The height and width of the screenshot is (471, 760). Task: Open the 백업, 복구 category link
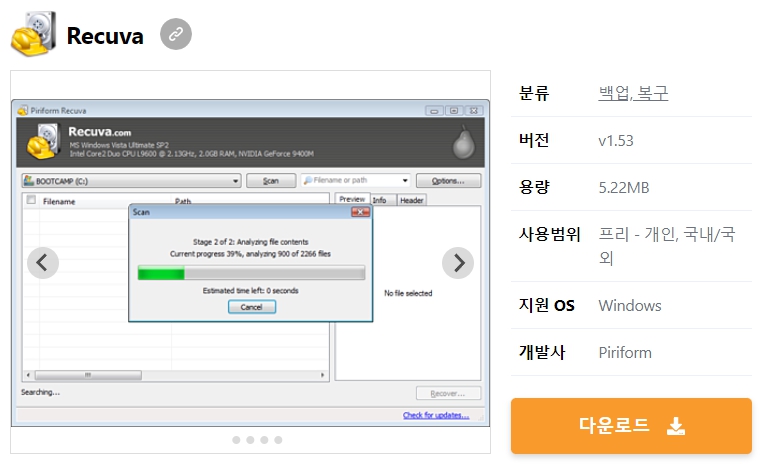(633, 93)
